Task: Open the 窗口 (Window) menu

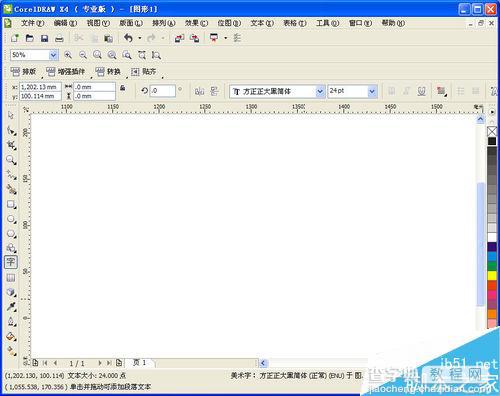Action: [360, 23]
